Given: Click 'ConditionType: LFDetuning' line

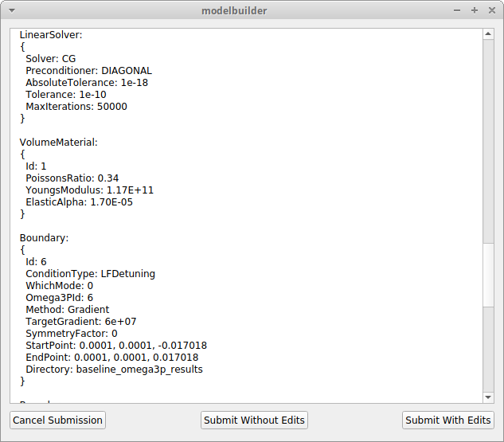Looking at the screenshot, I should click(x=90, y=274).
